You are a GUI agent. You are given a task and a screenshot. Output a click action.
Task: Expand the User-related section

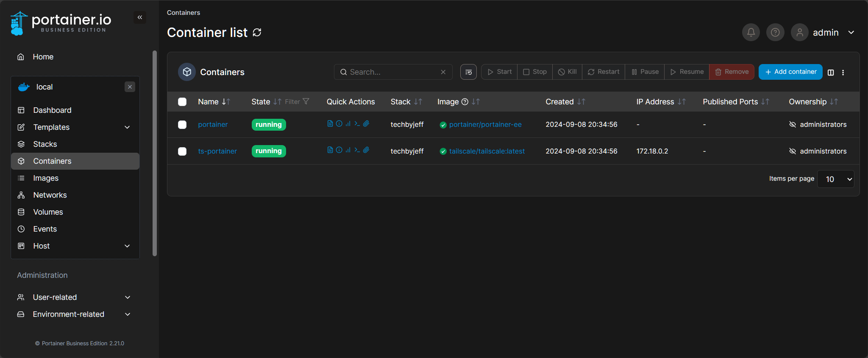tap(74, 297)
